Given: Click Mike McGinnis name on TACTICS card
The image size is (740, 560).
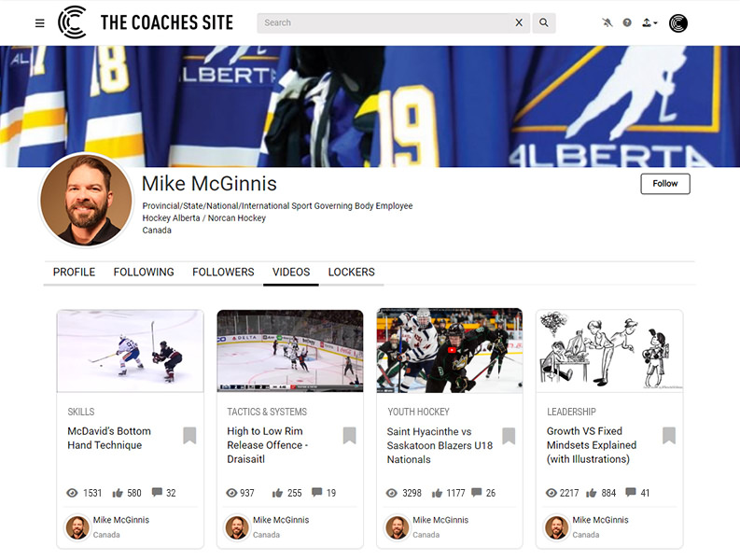Looking at the screenshot, I should [281, 520].
